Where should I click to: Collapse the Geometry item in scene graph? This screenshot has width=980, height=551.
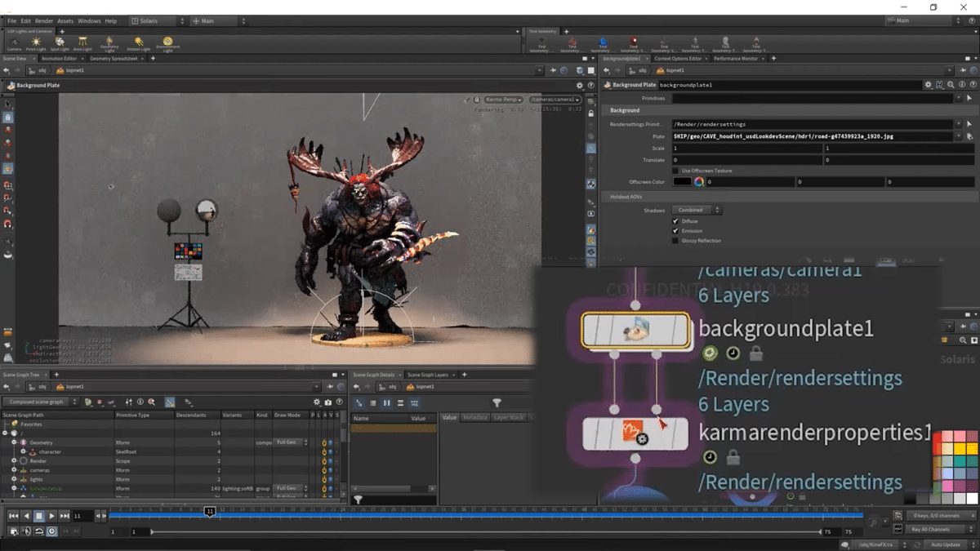(x=14, y=442)
